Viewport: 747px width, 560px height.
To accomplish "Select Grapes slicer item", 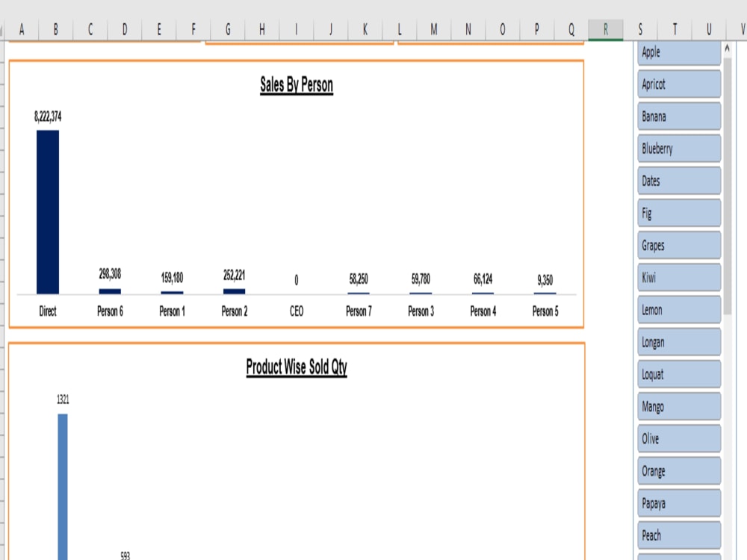I will click(679, 245).
